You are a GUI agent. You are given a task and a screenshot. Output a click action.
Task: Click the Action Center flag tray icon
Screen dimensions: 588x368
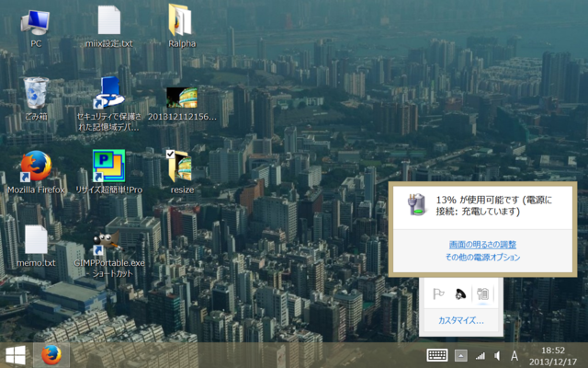pyautogui.click(x=438, y=293)
